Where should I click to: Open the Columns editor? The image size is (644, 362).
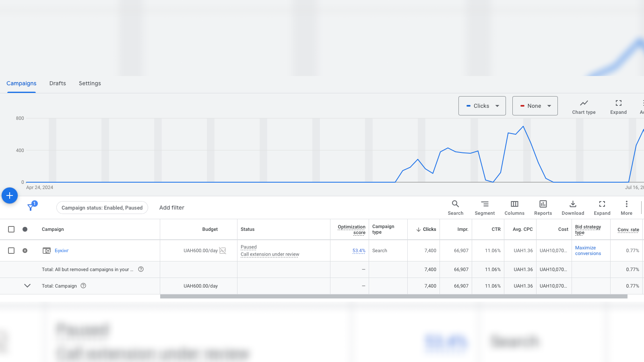click(x=514, y=208)
